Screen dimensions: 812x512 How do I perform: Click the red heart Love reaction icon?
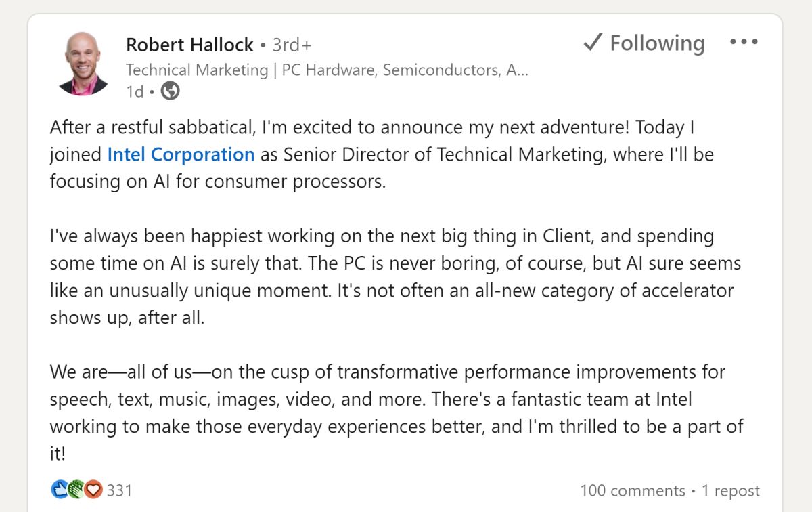93,490
